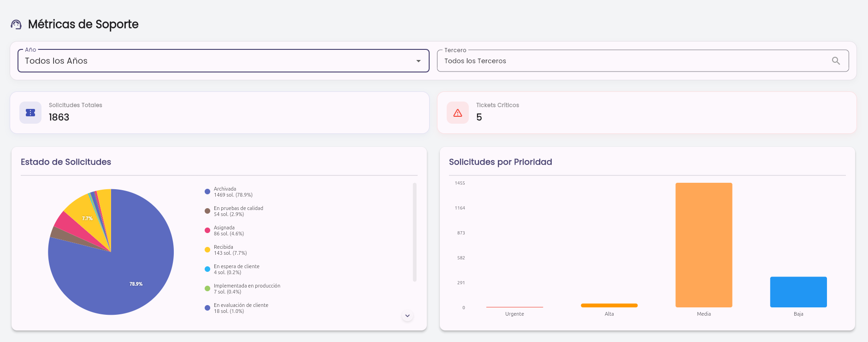Click the legend vertical scrollbar
Viewport: 868px width, 342px height.
tap(414, 232)
